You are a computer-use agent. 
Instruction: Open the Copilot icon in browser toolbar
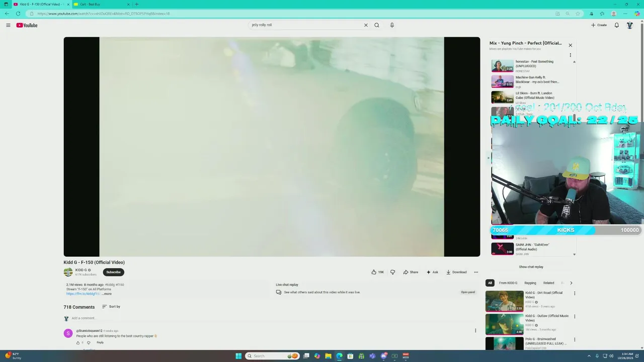pos(637,14)
